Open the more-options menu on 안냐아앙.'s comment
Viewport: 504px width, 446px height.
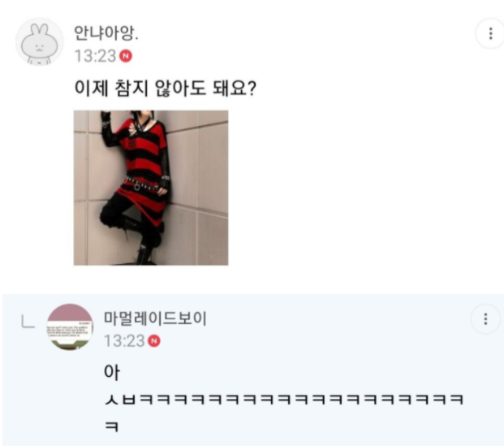490,33
